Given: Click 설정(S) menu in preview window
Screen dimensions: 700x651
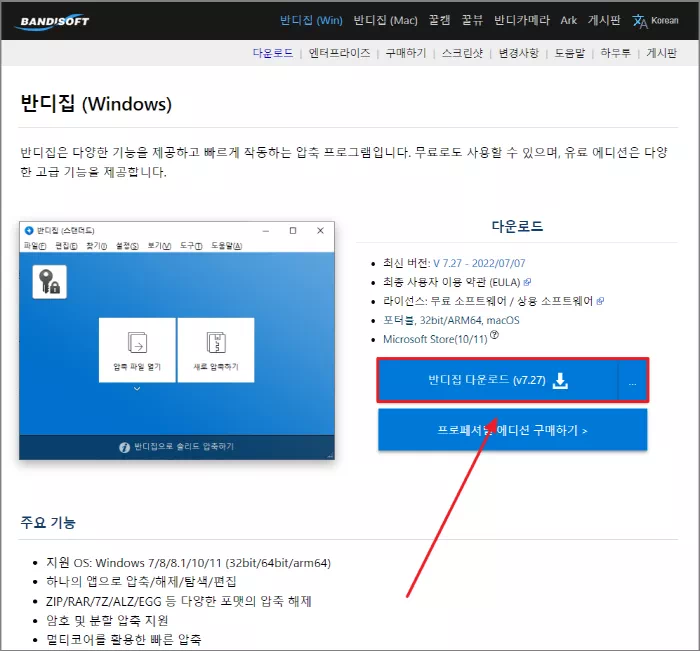Looking at the screenshot, I should click(x=127, y=246).
